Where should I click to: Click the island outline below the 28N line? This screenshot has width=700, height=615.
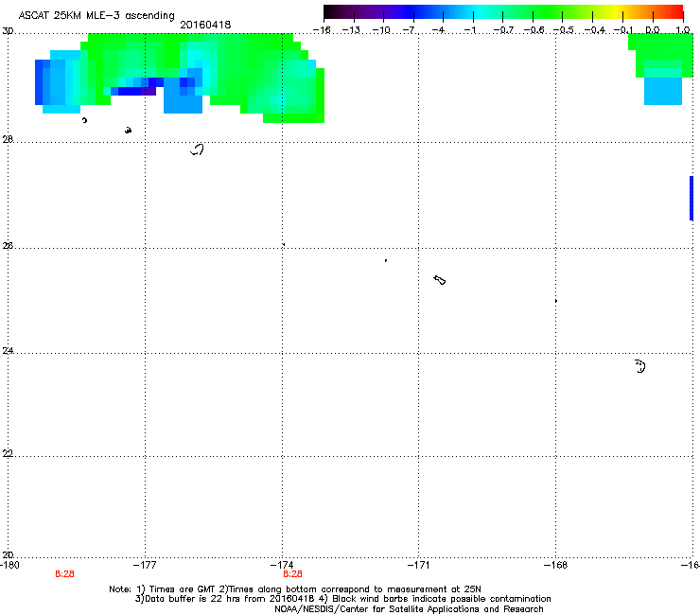(x=198, y=149)
